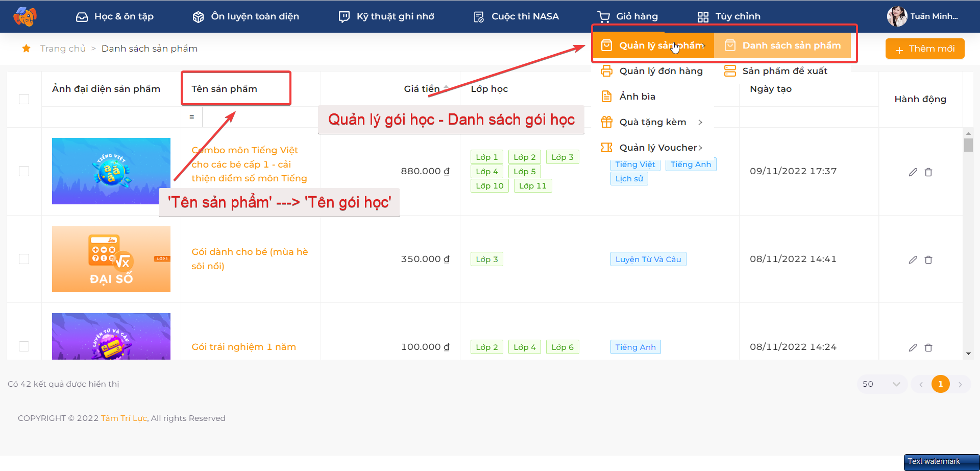
Task: Open the equals filter operator for Tên sản phẩm
Action: click(x=191, y=117)
